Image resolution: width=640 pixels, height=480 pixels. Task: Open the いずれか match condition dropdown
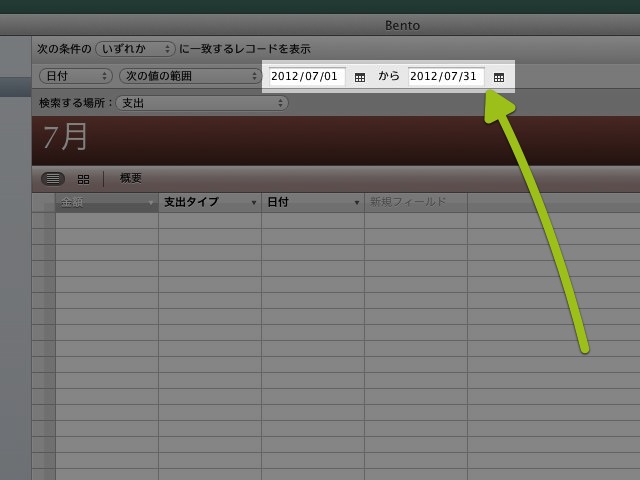click(135, 49)
